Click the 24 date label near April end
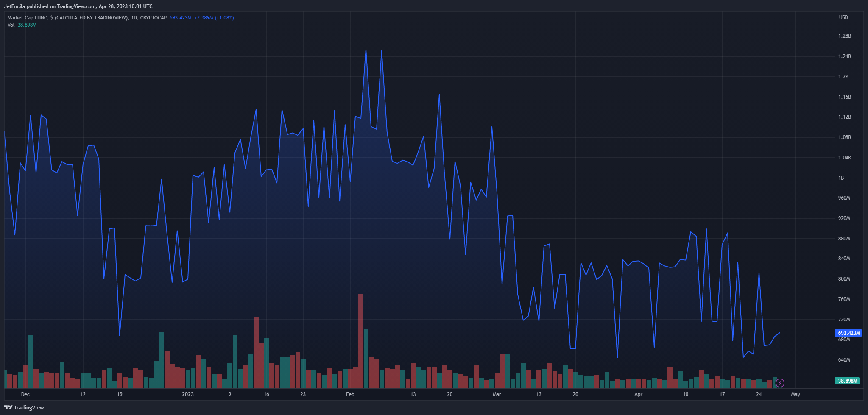Image resolution: width=868 pixels, height=415 pixels. 759,394
